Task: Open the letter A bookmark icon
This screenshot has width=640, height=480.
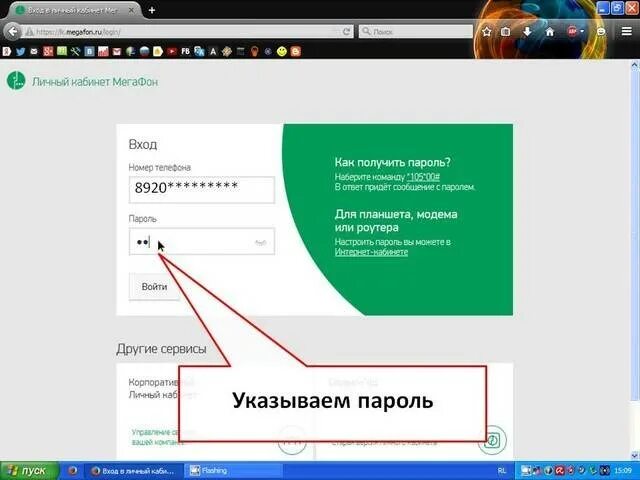Action: pyautogui.click(x=213, y=51)
